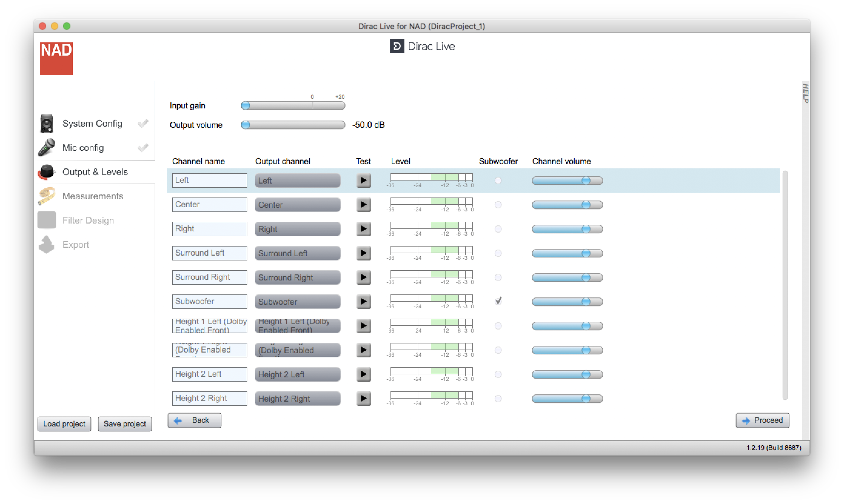Image resolution: width=844 pixels, height=504 pixels.
Task: Toggle subwoofer option for Height 1 Left
Action: 498,326
